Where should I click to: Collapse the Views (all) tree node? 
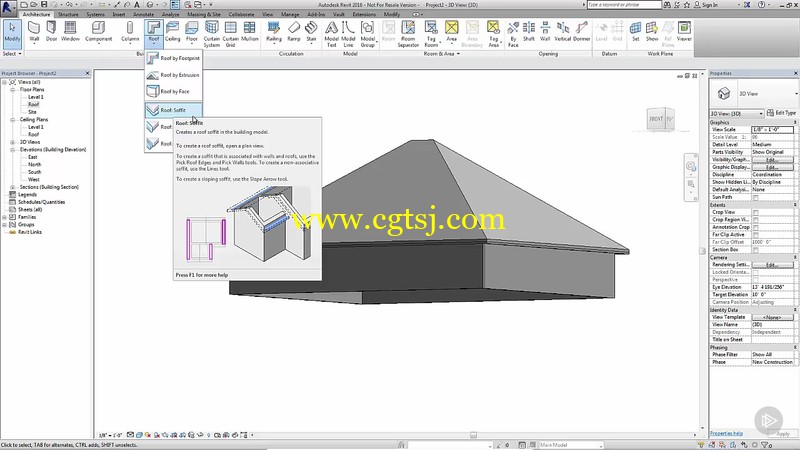click(x=5, y=82)
